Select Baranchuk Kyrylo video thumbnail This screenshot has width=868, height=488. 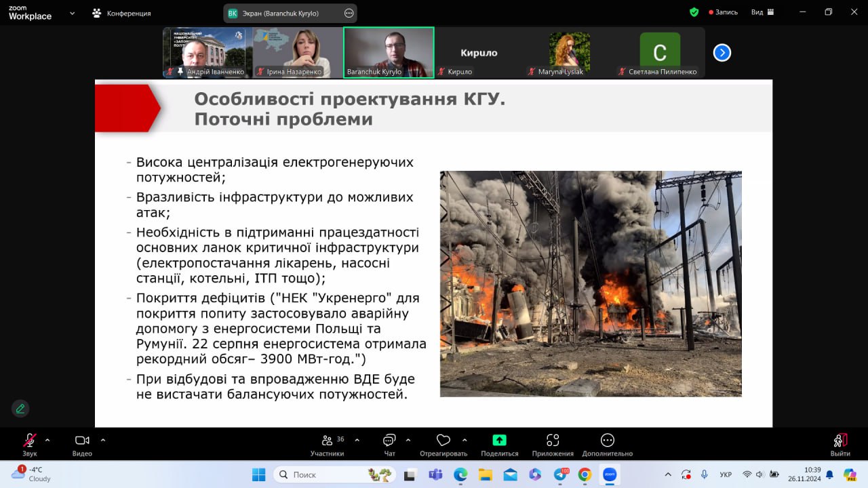[x=389, y=52]
